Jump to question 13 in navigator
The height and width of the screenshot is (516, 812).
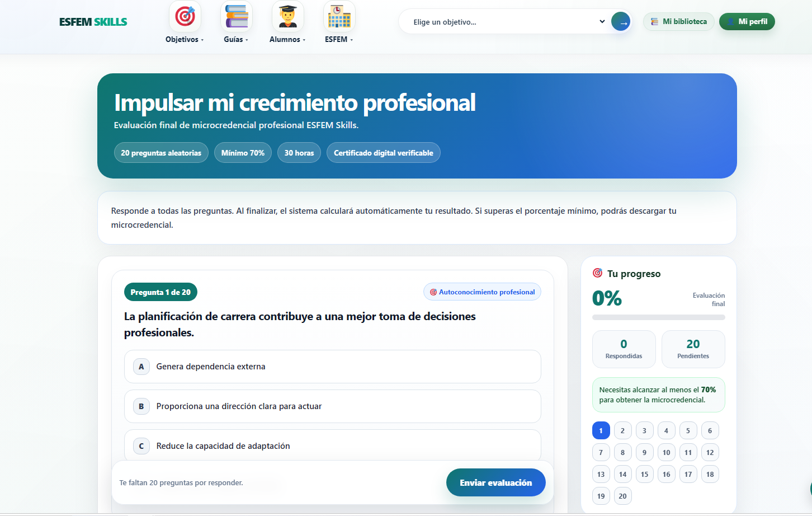[x=601, y=474]
